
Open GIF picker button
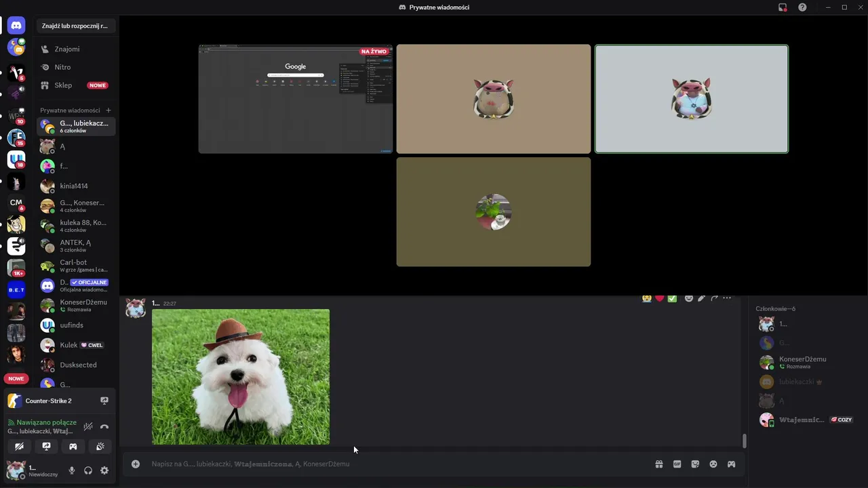[677, 464]
